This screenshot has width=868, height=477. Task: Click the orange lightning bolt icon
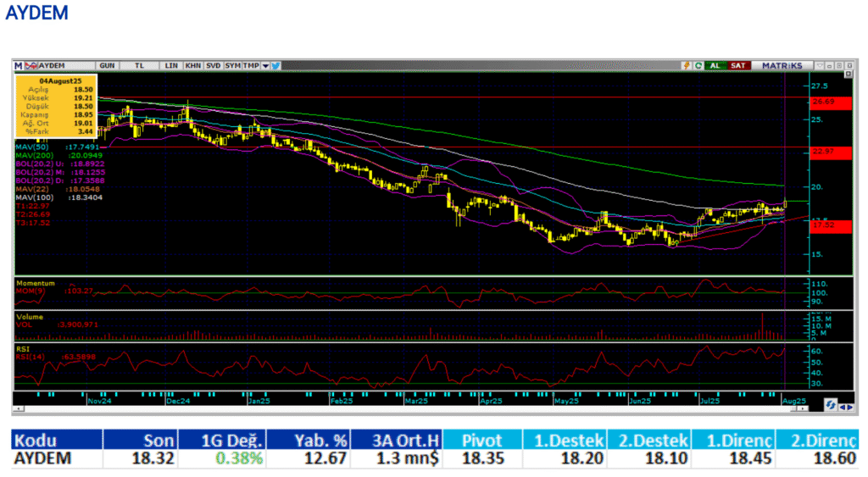(x=687, y=65)
